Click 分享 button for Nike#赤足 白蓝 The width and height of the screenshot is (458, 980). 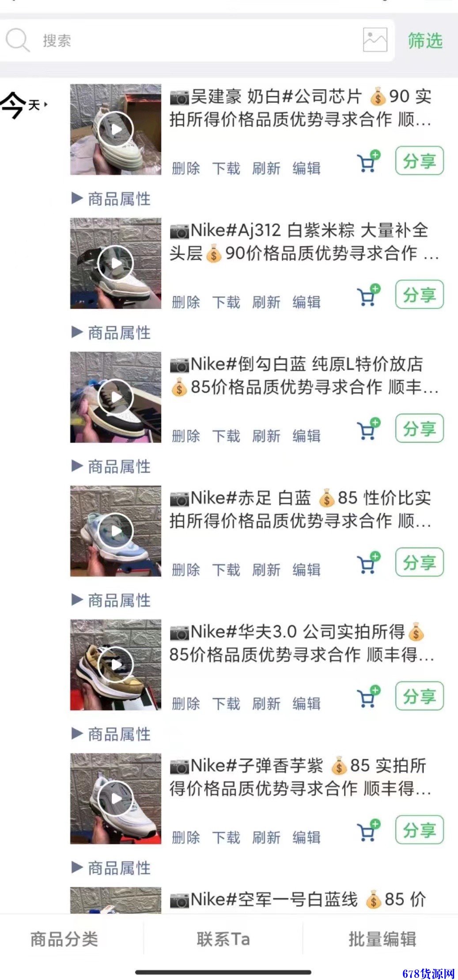pyautogui.click(x=420, y=562)
